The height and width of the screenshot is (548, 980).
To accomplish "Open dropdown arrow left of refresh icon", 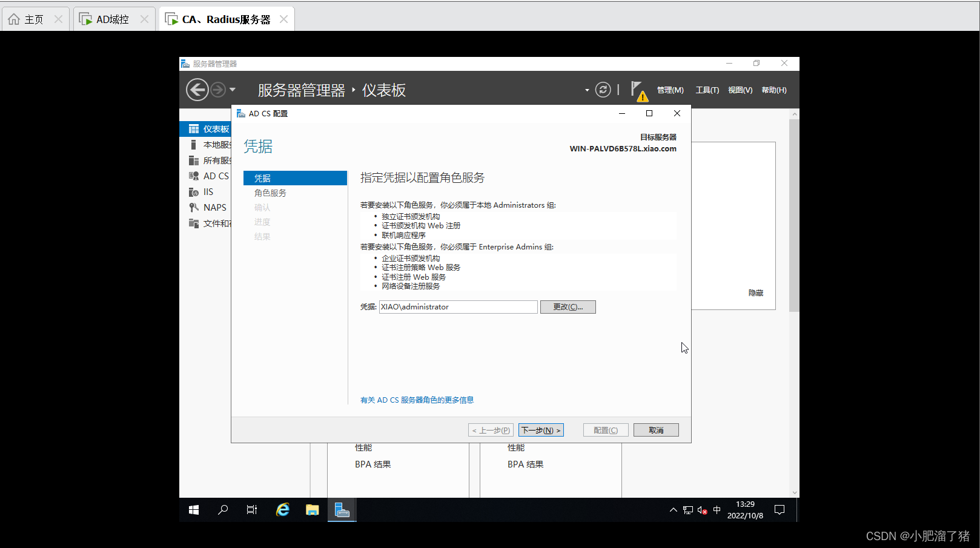I will coord(587,90).
